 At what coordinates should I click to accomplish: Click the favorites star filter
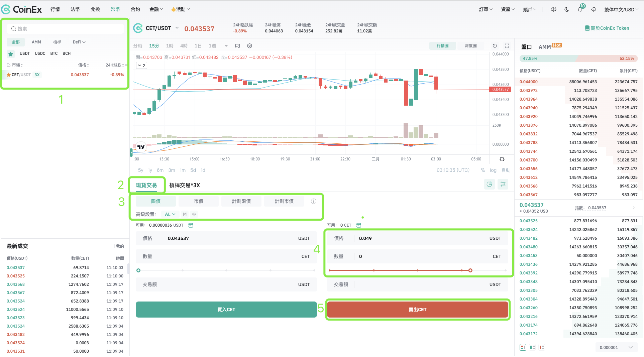click(x=11, y=54)
